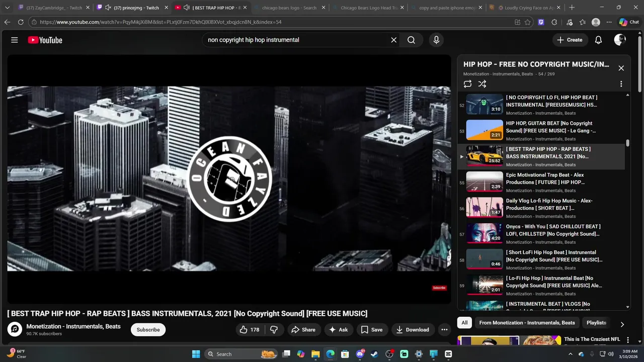
Task: Close the playlist panel
Action: click(621, 68)
